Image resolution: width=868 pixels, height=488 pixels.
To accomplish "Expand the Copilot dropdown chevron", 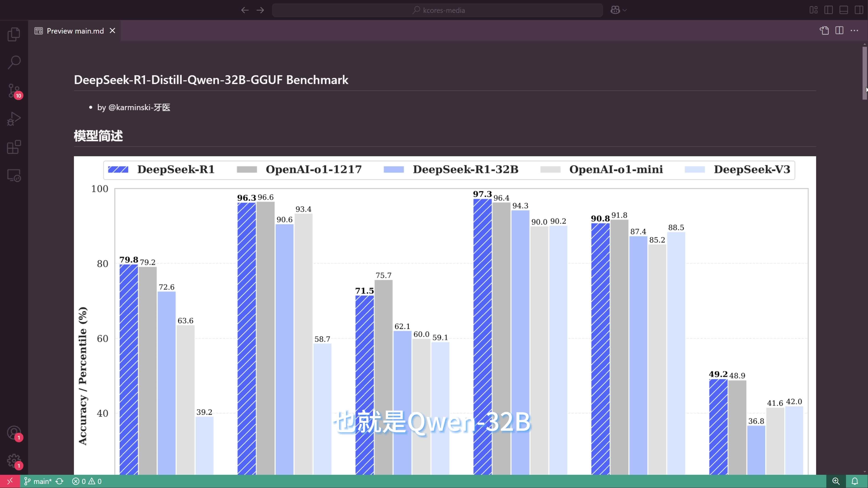I will [625, 10].
